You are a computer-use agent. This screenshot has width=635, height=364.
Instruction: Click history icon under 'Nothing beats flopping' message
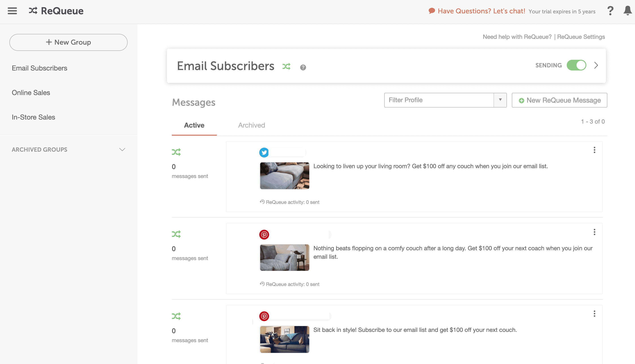(x=262, y=283)
